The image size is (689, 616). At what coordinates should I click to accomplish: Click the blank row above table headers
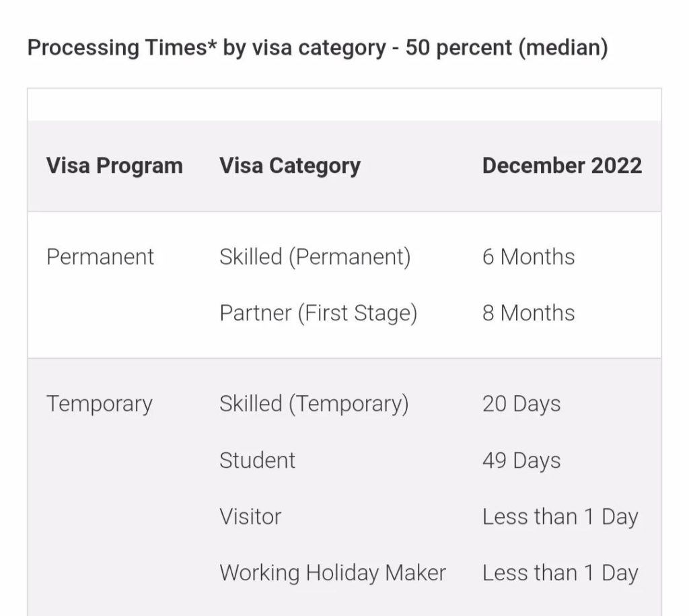click(x=344, y=105)
